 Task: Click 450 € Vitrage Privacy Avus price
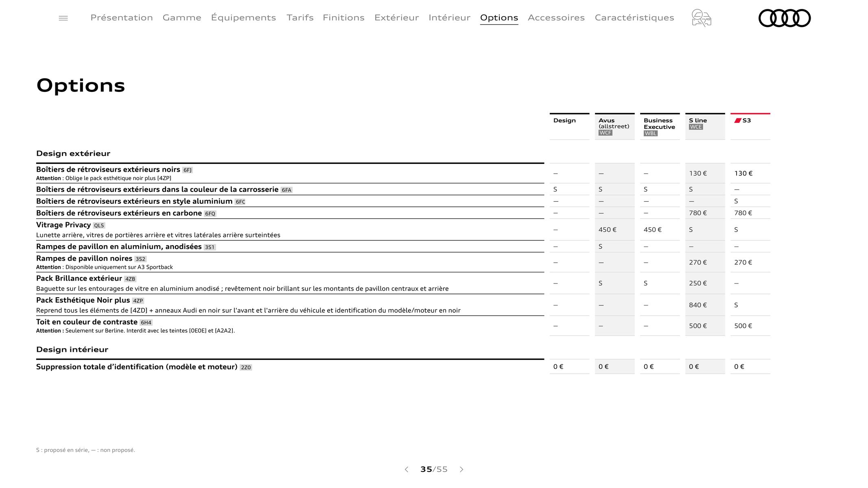click(x=608, y=230)
